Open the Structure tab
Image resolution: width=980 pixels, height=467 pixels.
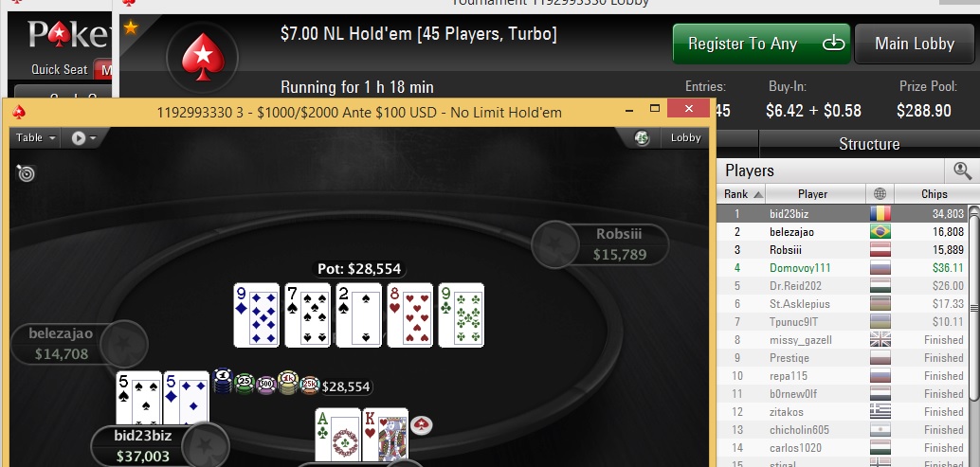pos(869,144)
